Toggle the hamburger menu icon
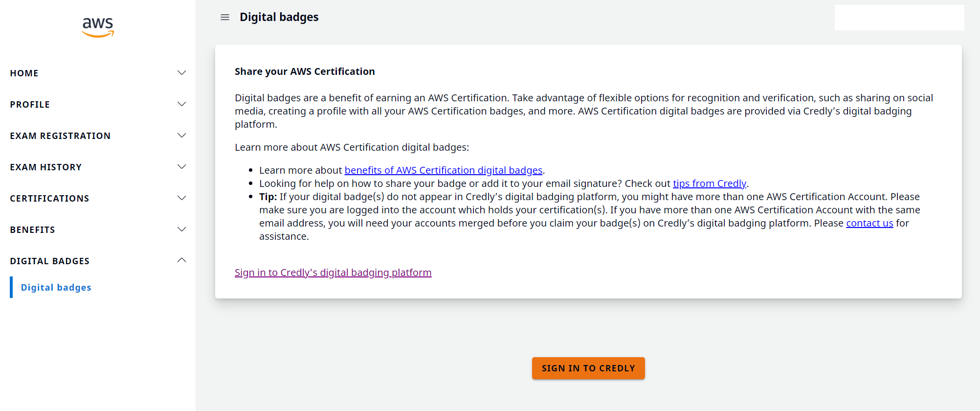This screenshot has width=980, height=411. tap(225, 17)
